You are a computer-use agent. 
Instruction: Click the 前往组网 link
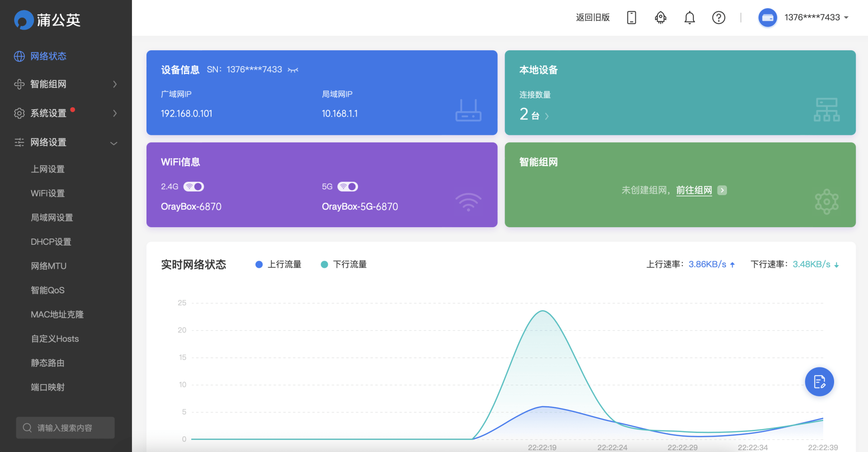tap(694, 190)
